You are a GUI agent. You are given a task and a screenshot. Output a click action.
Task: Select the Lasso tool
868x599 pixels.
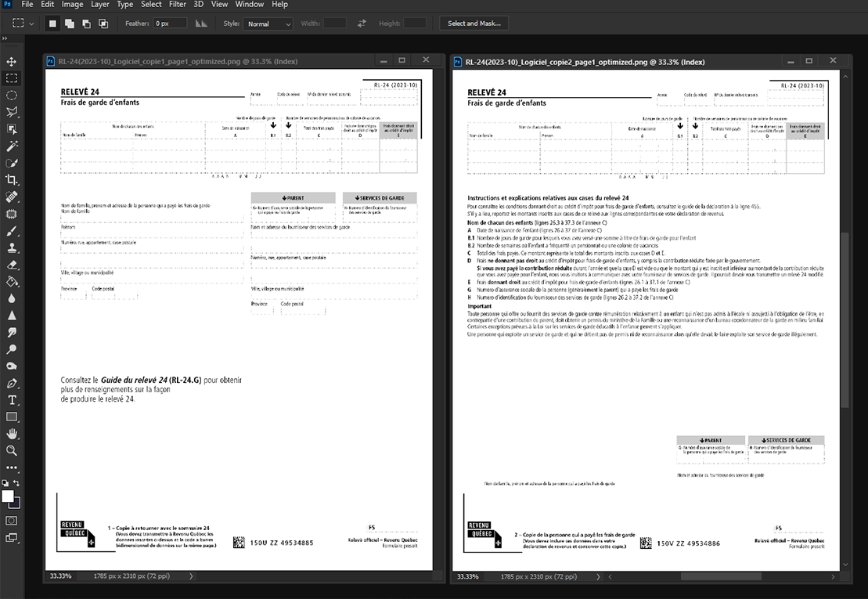tap(12, 112)
